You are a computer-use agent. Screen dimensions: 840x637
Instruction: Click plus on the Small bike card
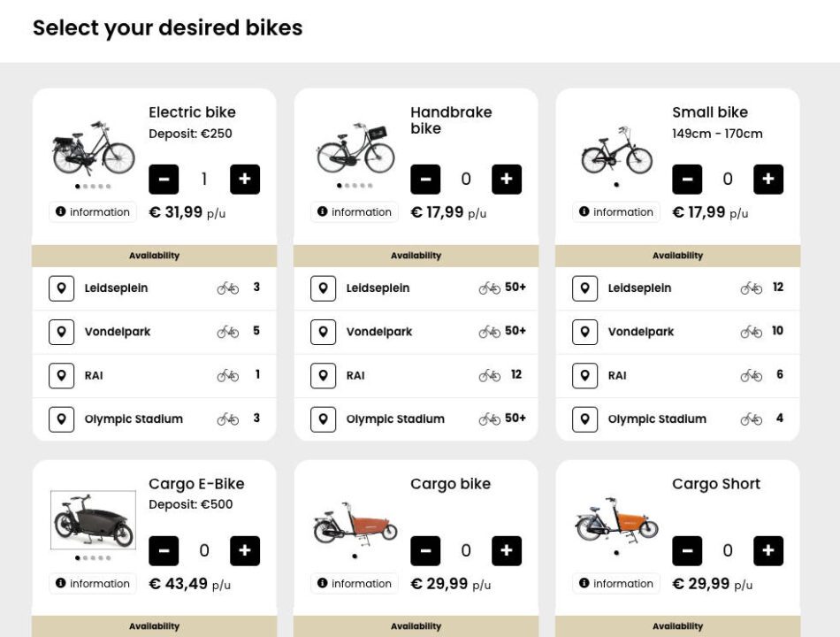tap(768, 179)
